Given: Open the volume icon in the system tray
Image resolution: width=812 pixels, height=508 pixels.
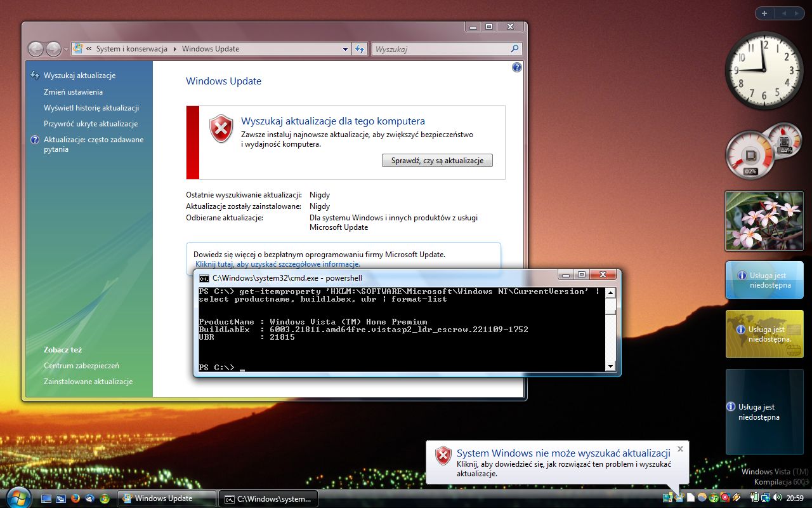Looking at the screenshot, I should (776, 498).
